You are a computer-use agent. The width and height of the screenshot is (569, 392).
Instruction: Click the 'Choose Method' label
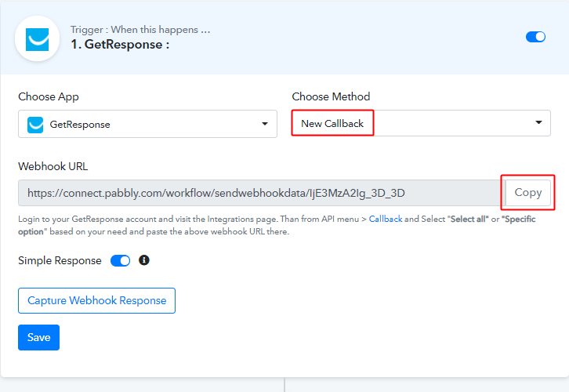point(331,96)
